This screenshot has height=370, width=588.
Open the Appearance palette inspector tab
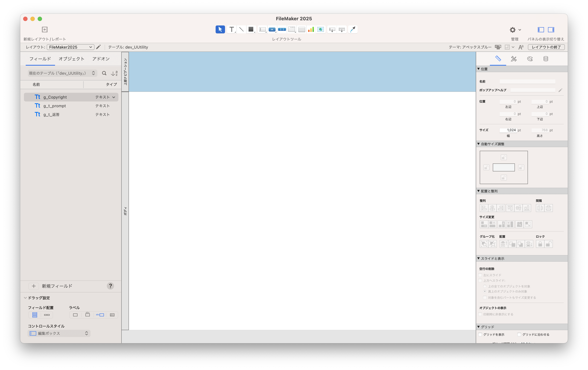(x=530, y=59)
